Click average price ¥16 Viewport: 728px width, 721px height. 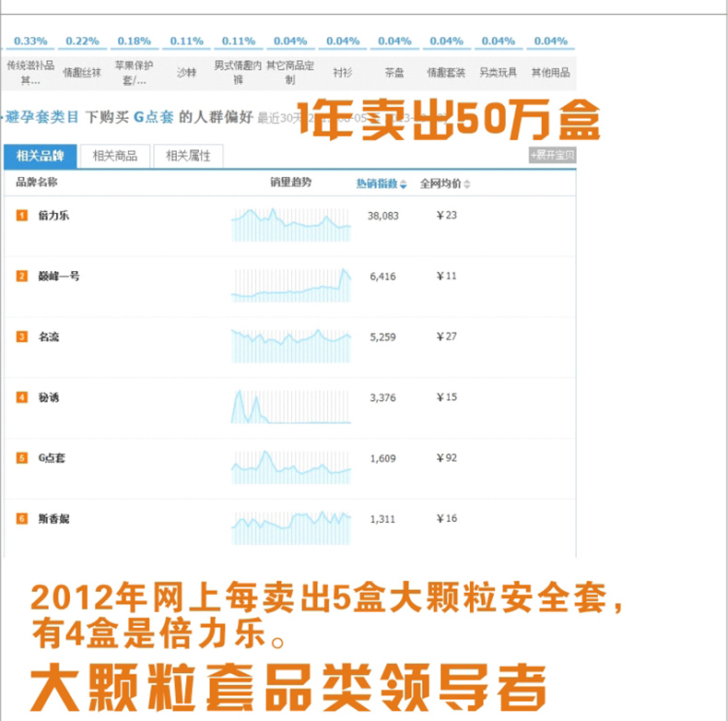(447, 518)
